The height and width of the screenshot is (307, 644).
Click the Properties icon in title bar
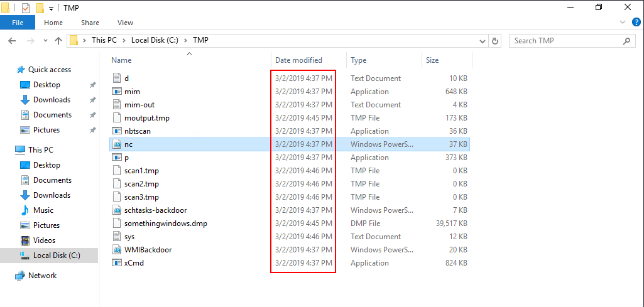[x=25, y=8]
